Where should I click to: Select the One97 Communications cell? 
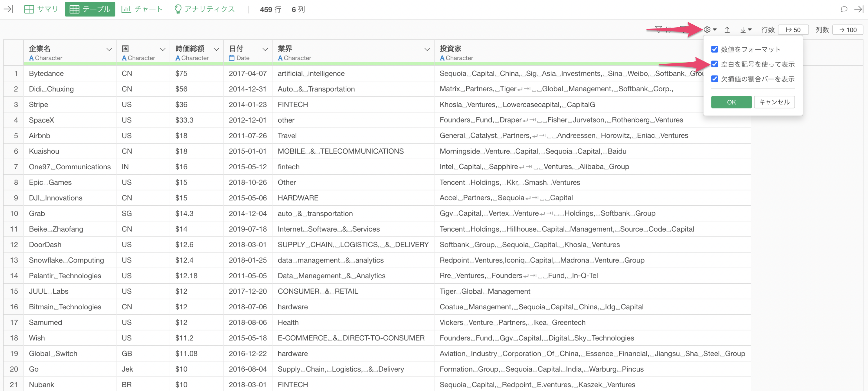pyautogui.click(x=70, y=167)
